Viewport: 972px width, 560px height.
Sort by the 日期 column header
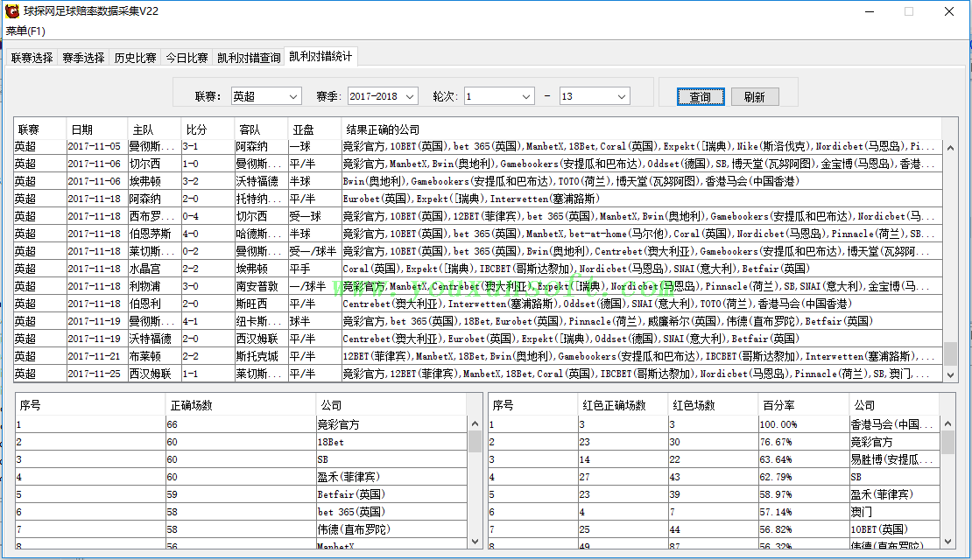click(x=96, y=129)
